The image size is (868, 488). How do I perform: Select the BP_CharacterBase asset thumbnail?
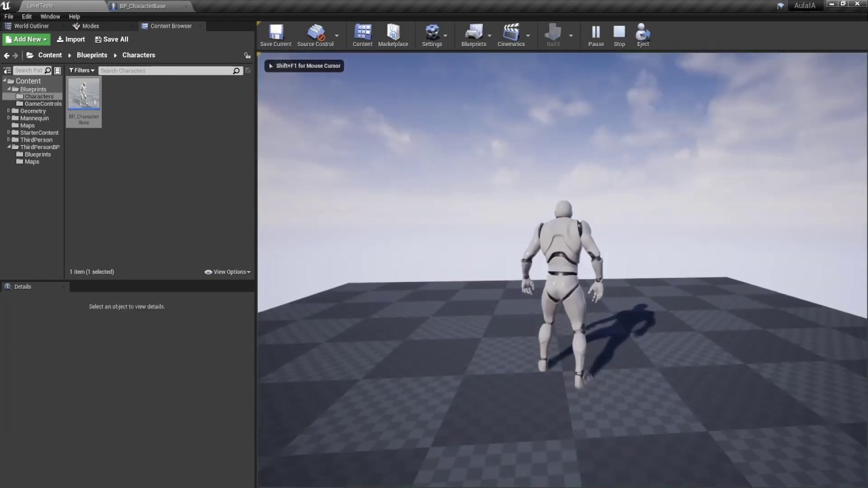(84, 101)
